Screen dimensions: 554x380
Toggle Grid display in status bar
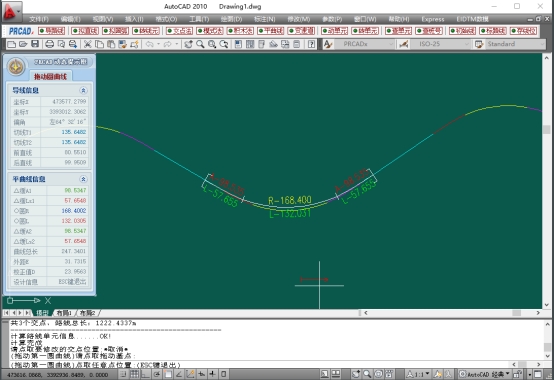[135, 374]
